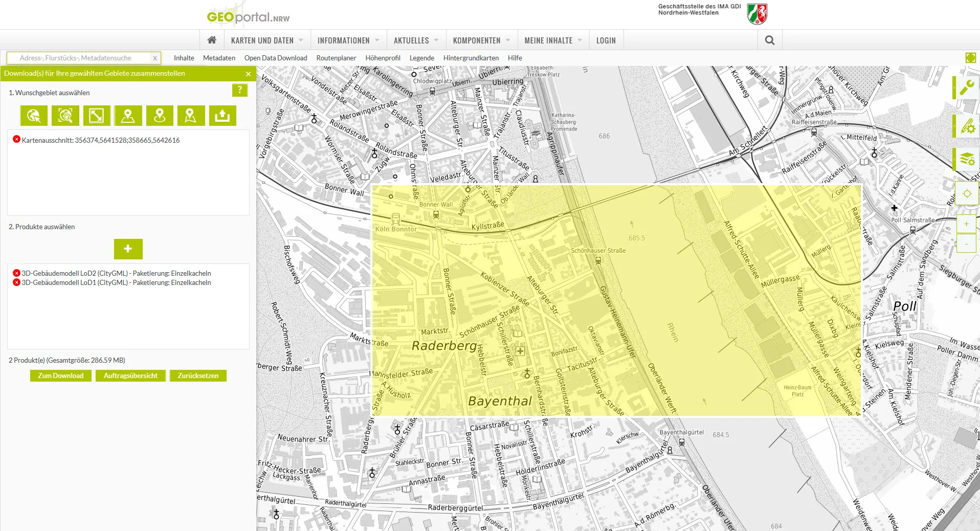Expand Informationen menu
This screenshot has height=531, width=980.
point(348,40)
